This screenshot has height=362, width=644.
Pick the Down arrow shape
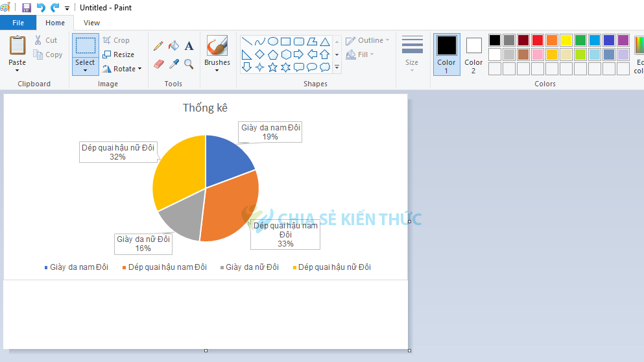(x=247, y=67)
